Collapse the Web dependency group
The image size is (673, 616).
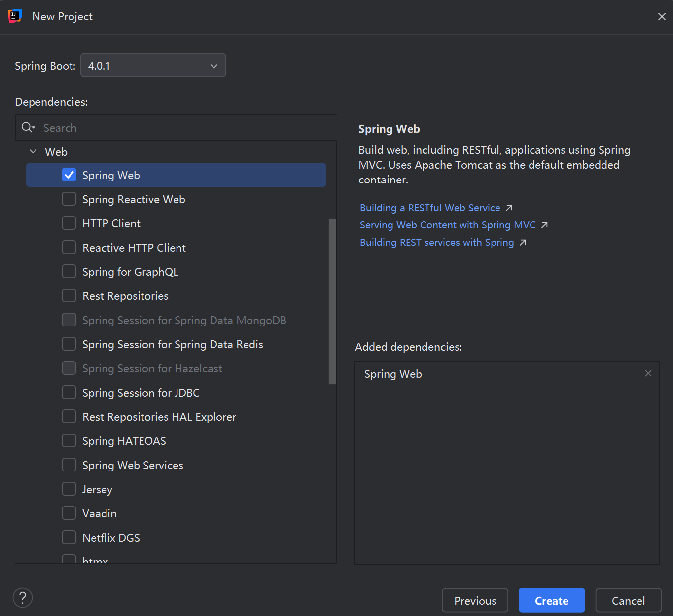[33, 152]
